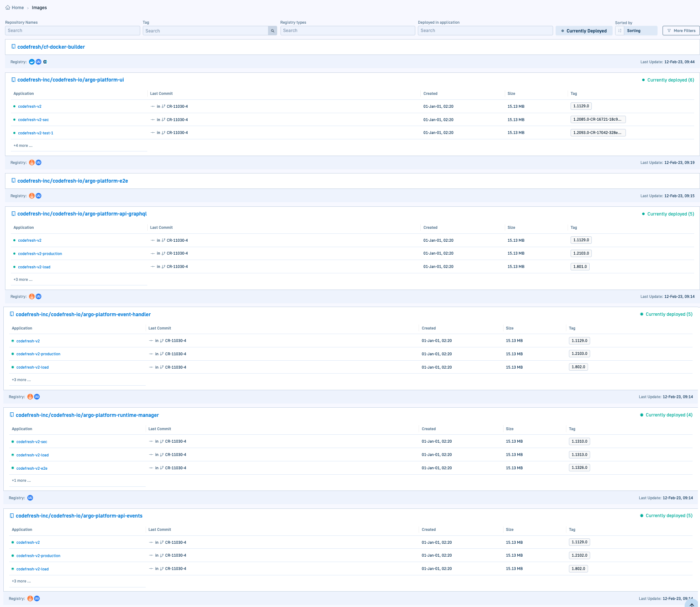Click Docker registry icon under cf-docker-builder

pyautogui.click(x=32, y=62)
